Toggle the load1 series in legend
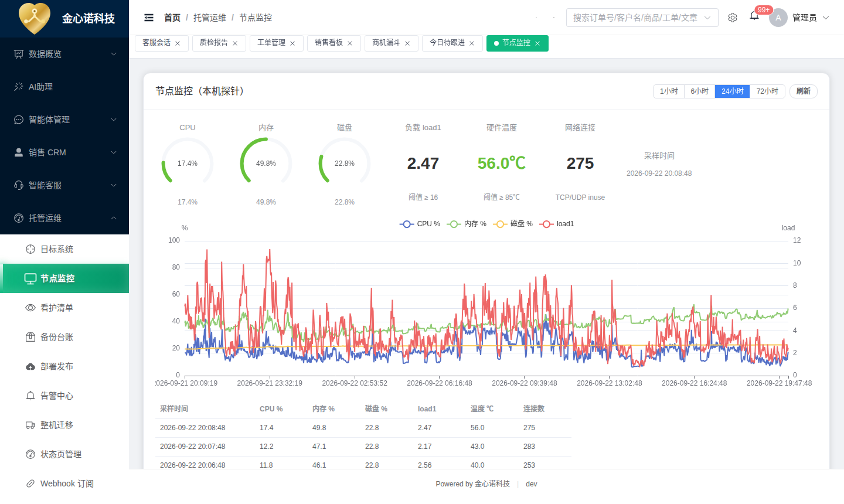This screenshot has height=504, width=844. coord(557,224)
